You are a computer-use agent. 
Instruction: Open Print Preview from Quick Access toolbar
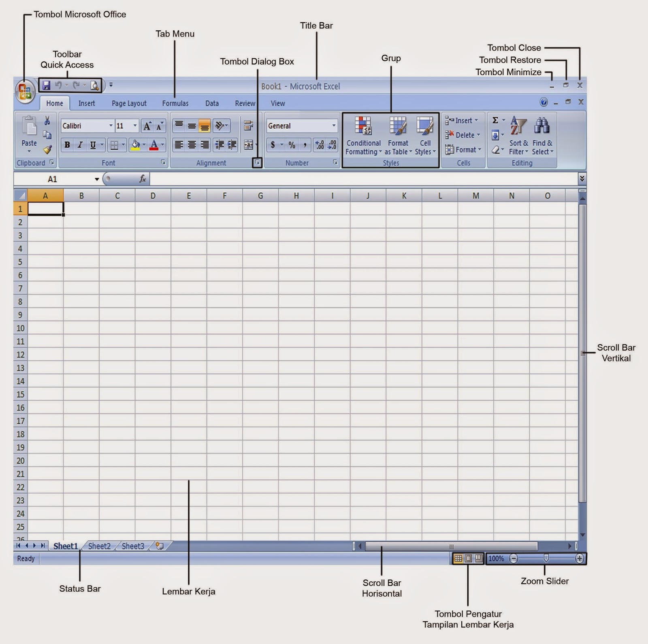point(94,85)
